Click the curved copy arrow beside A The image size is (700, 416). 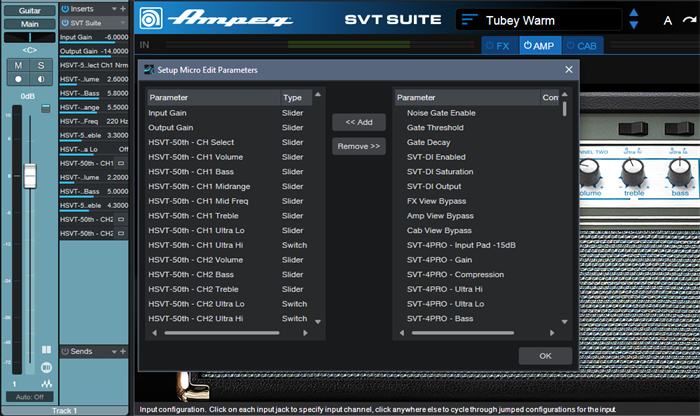coord(690,20)
